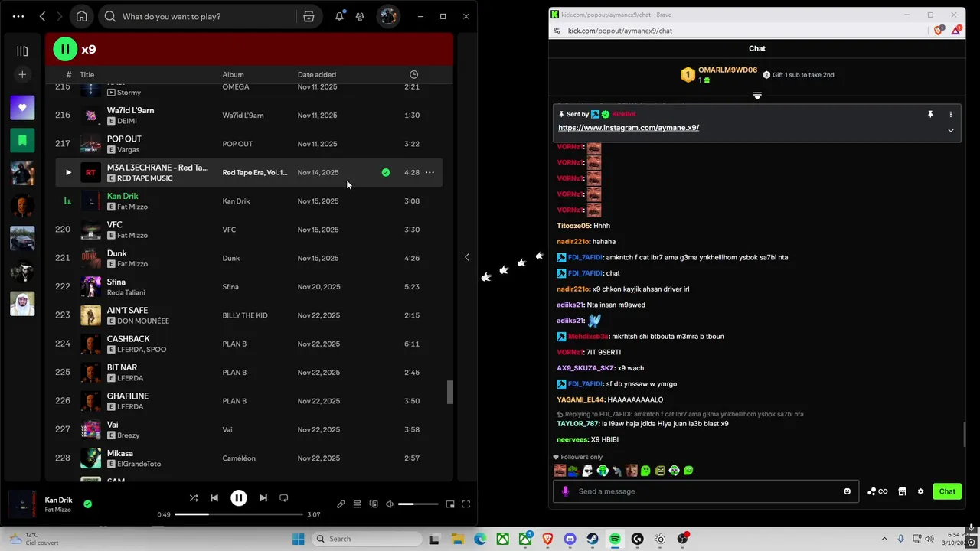Open Kick chat shop icon
The width and height of the screenshot is (980, 551).
[902, 491]
